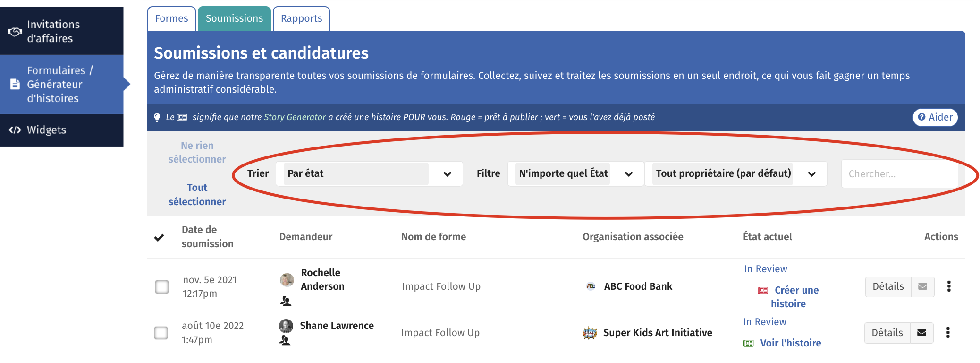This screenshot has height=363, width=980.
Task: Check the checkbox for Shane Lawrence's submission
Action: [161, 333]
